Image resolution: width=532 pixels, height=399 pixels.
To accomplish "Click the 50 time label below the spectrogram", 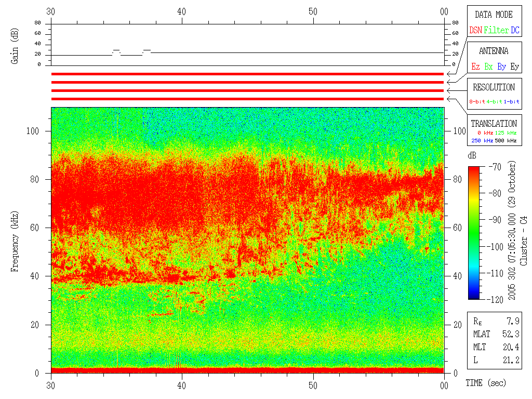I will point(313,386).
